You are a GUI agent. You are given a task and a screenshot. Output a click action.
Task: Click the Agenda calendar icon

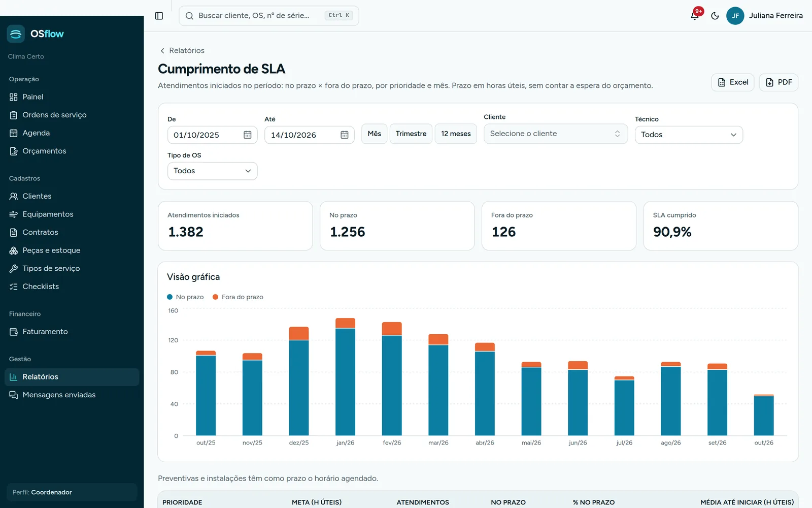14,133
